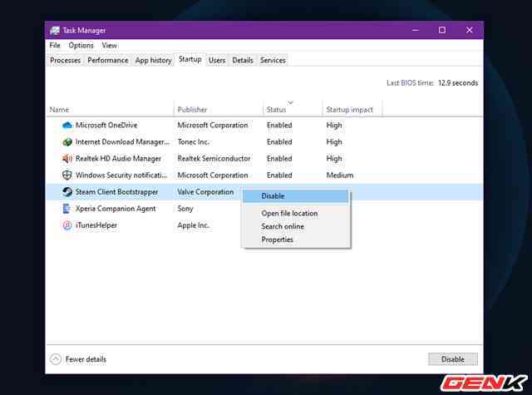
Task: Switch to the Services tab
Action: pyautogui.click(x=273, y=61)
